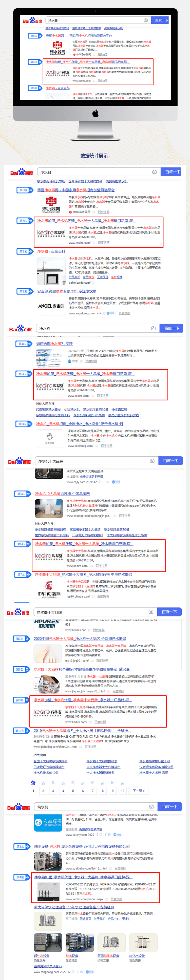Image resolution: width=190 pixels, height=980 pixels.
Task: Click camera icon in 净水器十大品牌 search bar
Action: click(151, 612)
